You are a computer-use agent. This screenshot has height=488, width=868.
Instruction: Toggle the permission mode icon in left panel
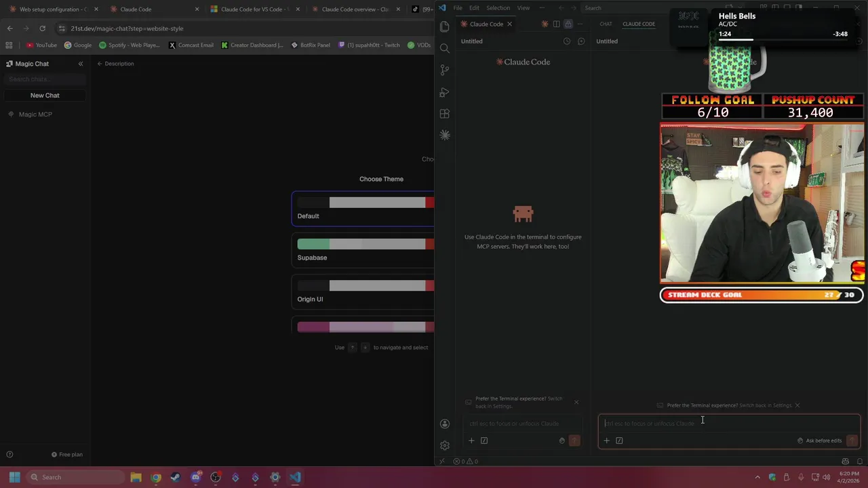pos(561,441)
